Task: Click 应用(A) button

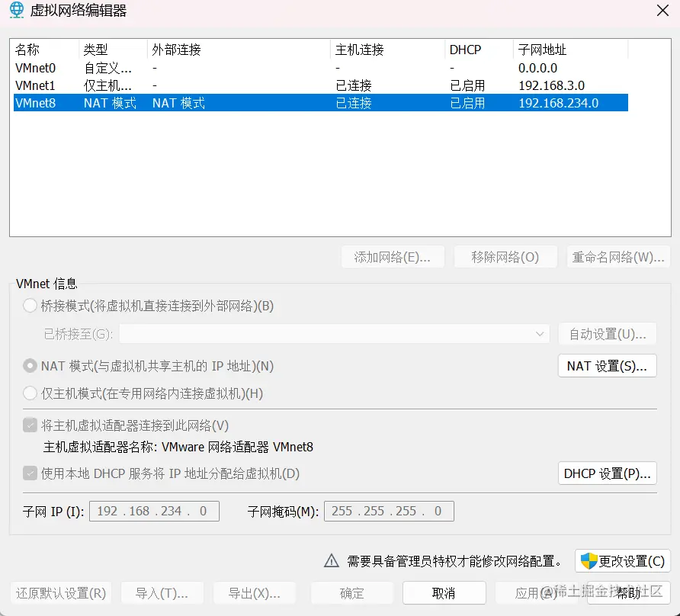Action: point(536,593)
